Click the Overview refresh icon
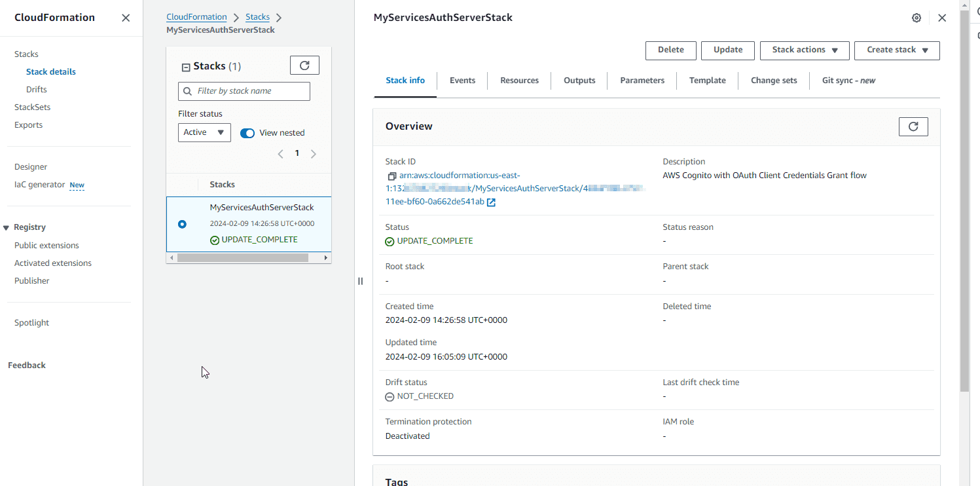 click(x=913, y=126)
